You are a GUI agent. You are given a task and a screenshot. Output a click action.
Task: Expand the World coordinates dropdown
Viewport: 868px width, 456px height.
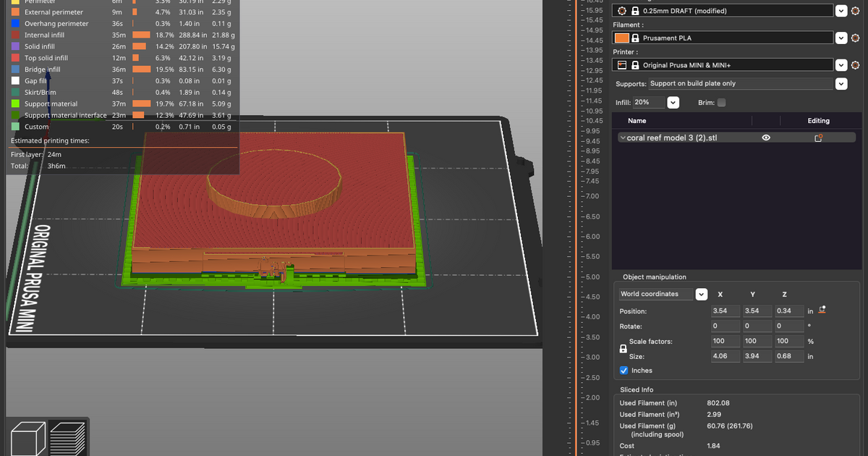coord(701,294)
